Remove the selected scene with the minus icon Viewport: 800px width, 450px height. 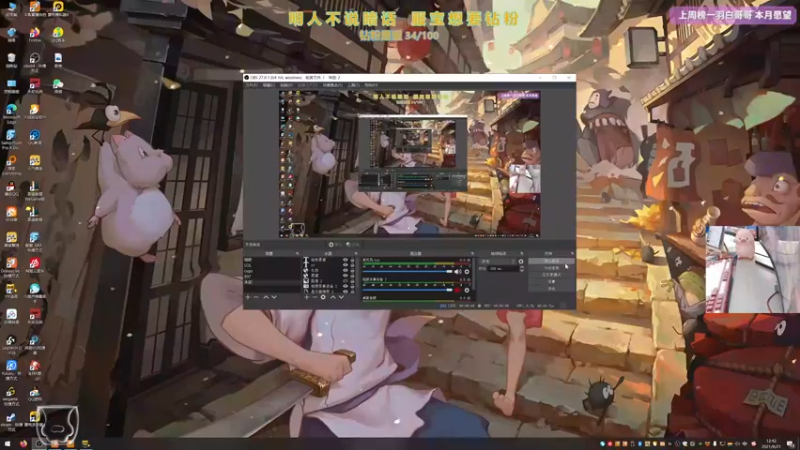pos(256,297)
